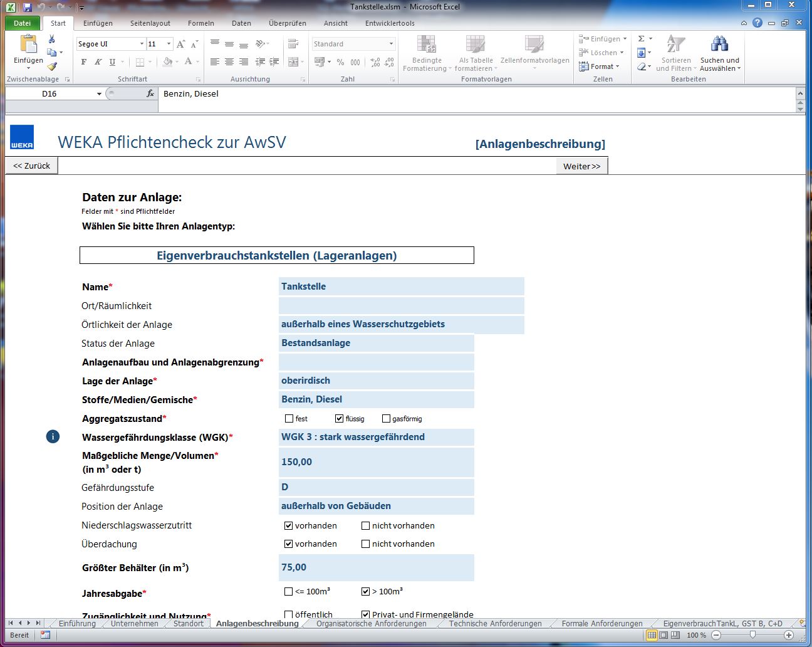The width and height of the screenshot is (812, 647).
Task: Click the Ort/Räumlichkeit input field
Action: point(401,305)
